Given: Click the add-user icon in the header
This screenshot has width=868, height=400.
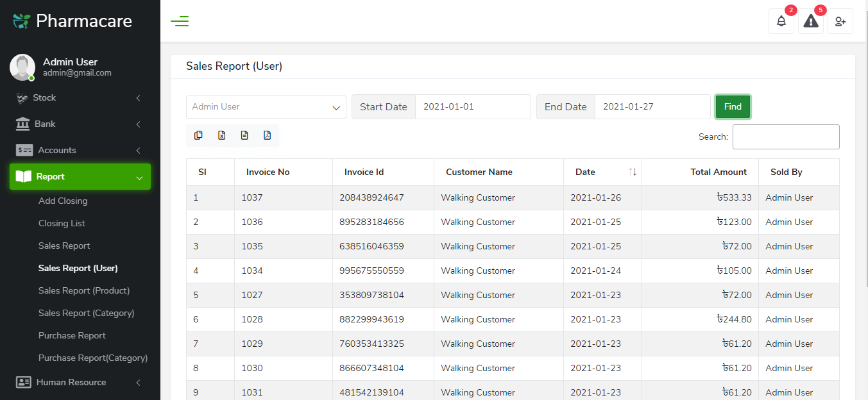Looking at the screenshot, I should (x=840, y=21).
